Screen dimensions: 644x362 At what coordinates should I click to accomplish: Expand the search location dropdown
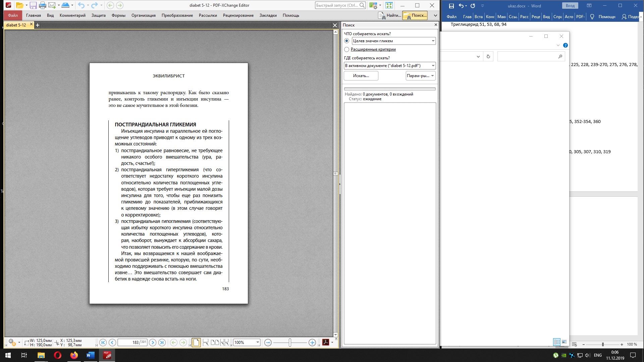point(433,66)
